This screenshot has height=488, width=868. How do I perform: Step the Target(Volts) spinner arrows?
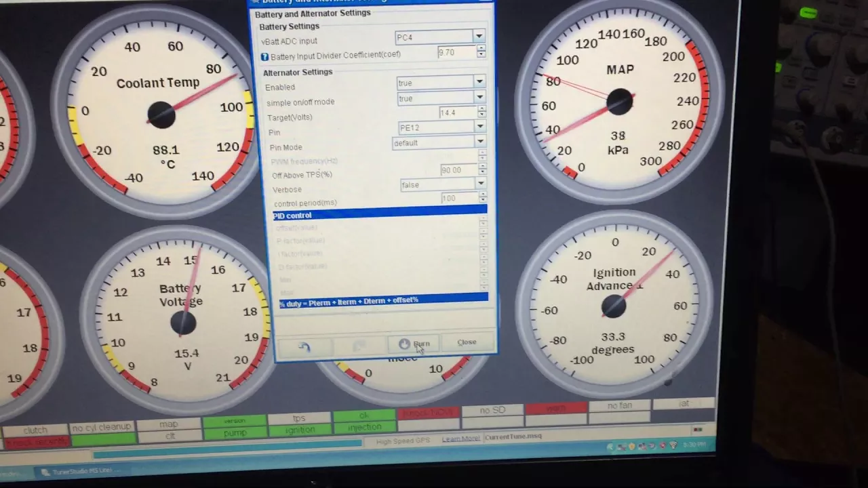(x=482, y=112)
